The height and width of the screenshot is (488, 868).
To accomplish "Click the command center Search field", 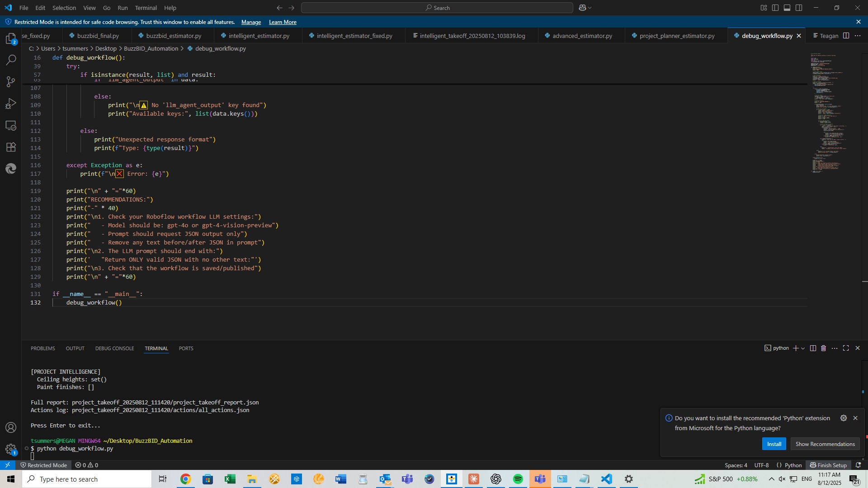I will click(437, 8).
